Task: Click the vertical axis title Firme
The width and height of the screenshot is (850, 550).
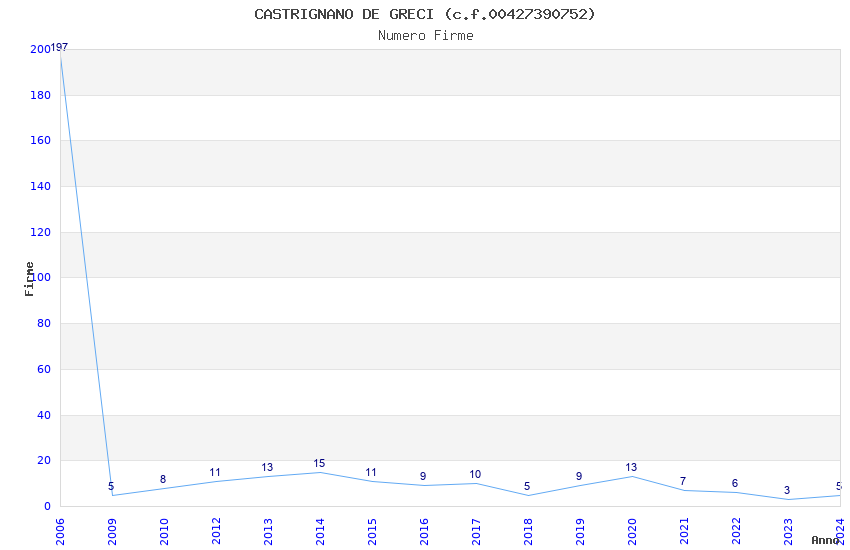Action: pos(29,279)
